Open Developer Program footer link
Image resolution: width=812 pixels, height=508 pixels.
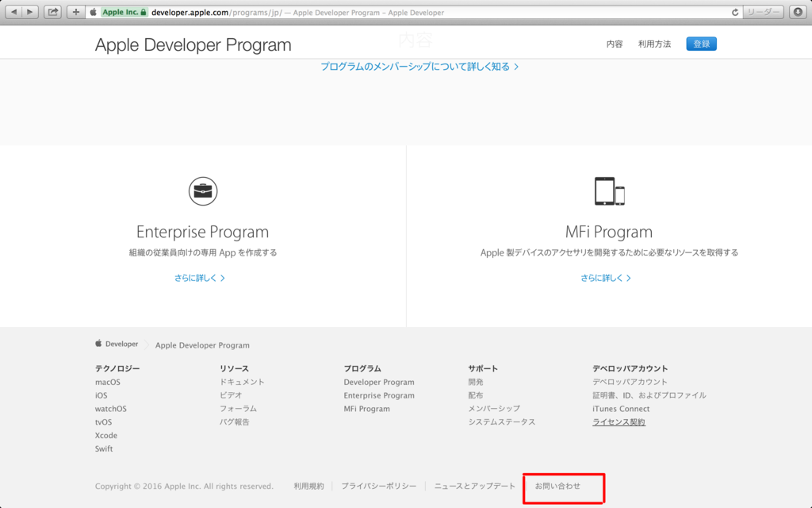click(x=379, y=382)
